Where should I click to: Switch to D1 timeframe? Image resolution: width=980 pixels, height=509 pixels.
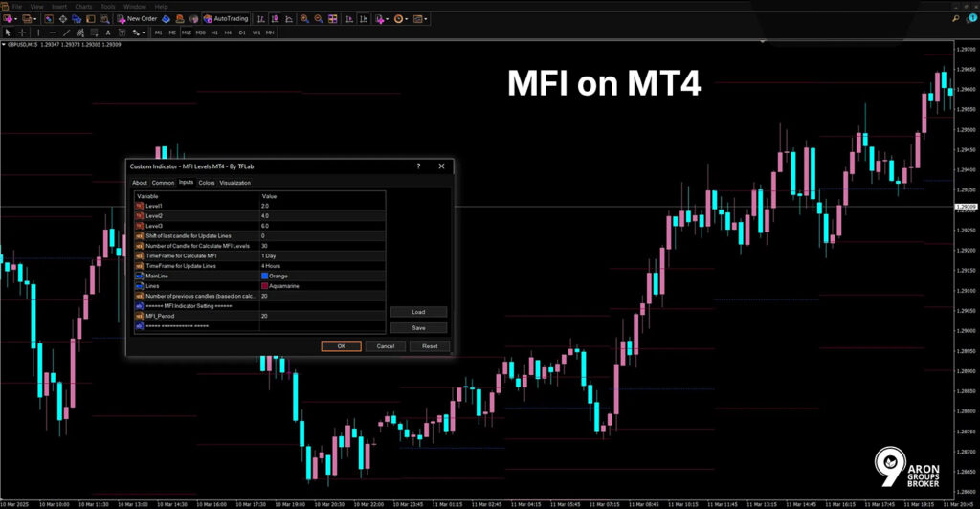click(x=242, y=33)
